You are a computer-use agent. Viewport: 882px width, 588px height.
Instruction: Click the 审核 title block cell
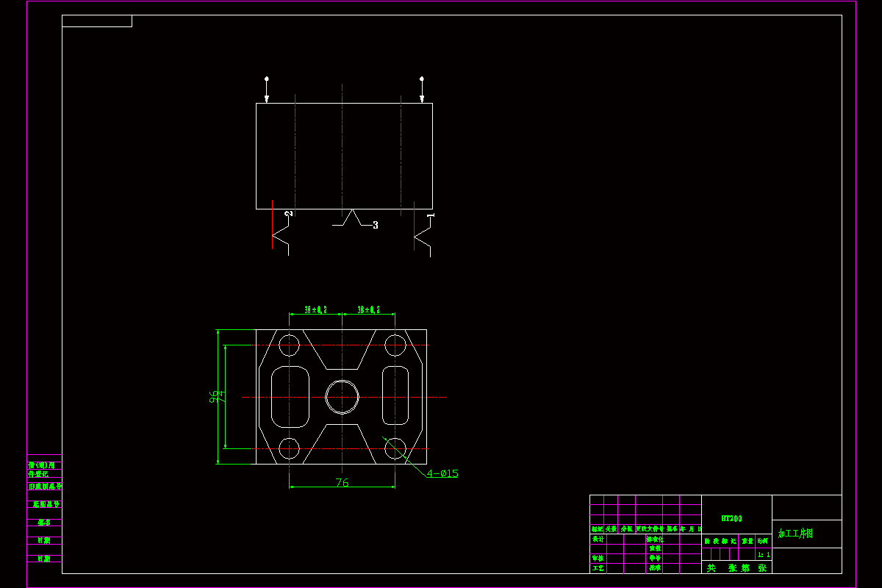point(598,558)
